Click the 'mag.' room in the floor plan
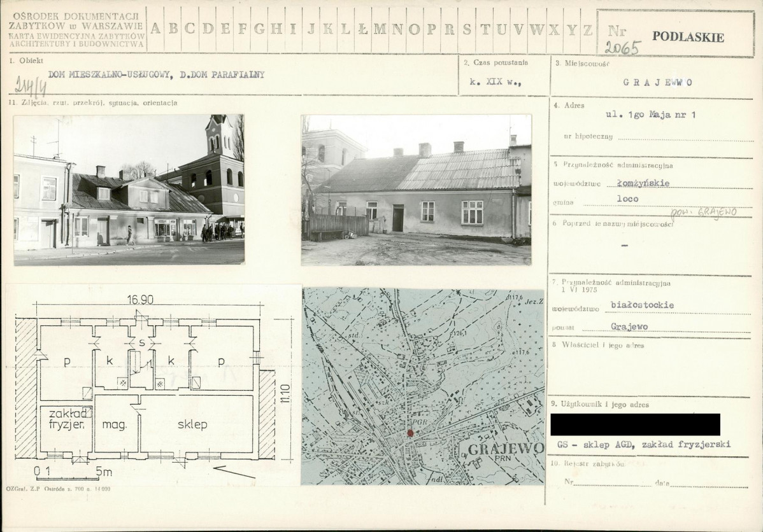The width and height of the screenshot is (763, 532). point(116,424)
